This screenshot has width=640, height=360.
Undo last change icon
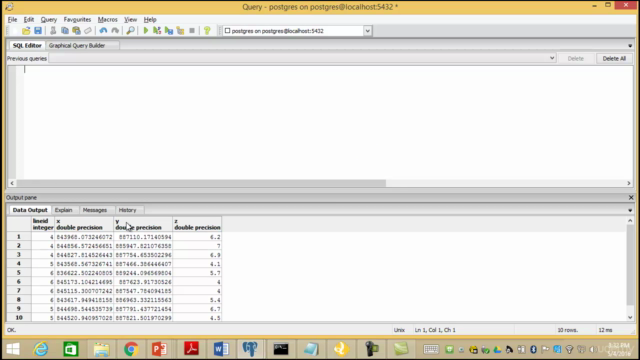point(103,31)
